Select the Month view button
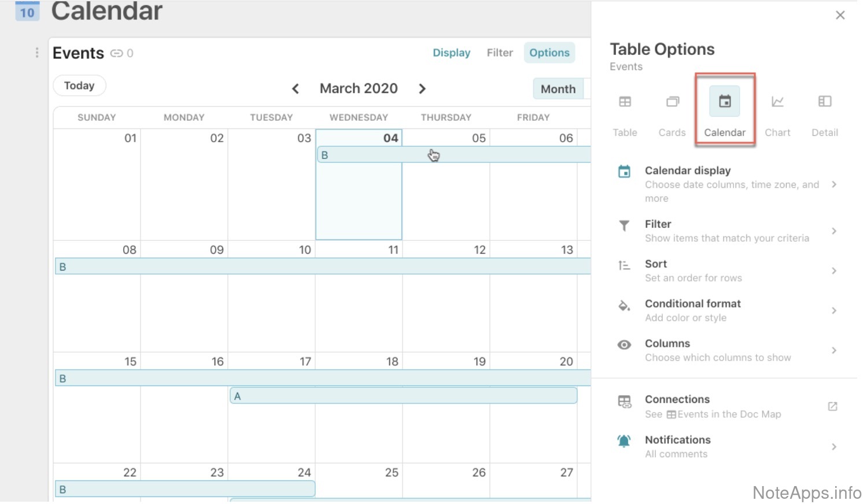The width and height of the screenshot is (863, 504). (558, 90)
